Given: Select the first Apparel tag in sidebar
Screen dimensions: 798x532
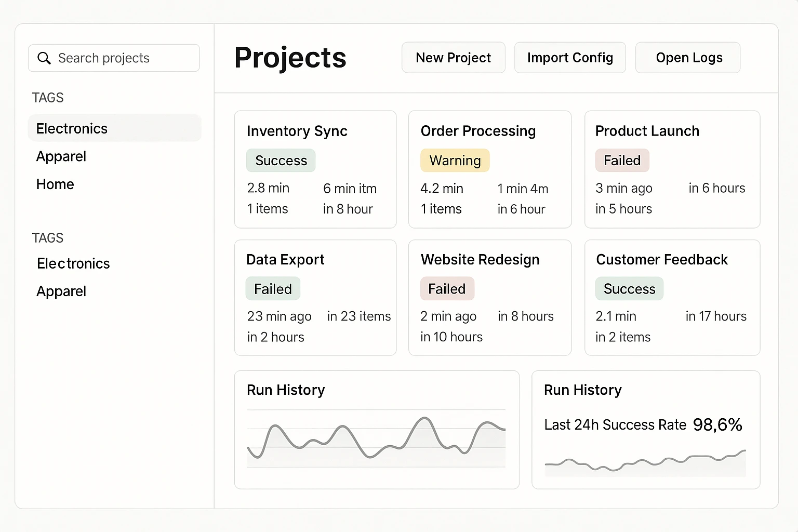Looking at the screenshot, I should coord(61,156).
